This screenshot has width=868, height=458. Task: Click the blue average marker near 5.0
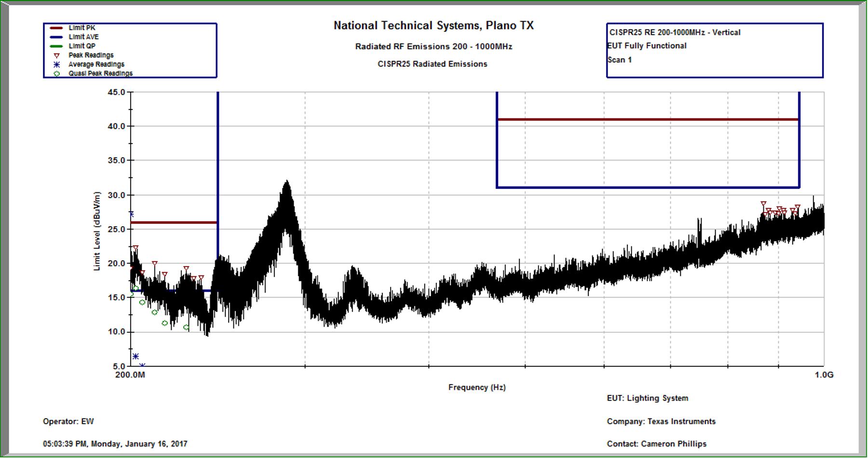click(142, 365)
